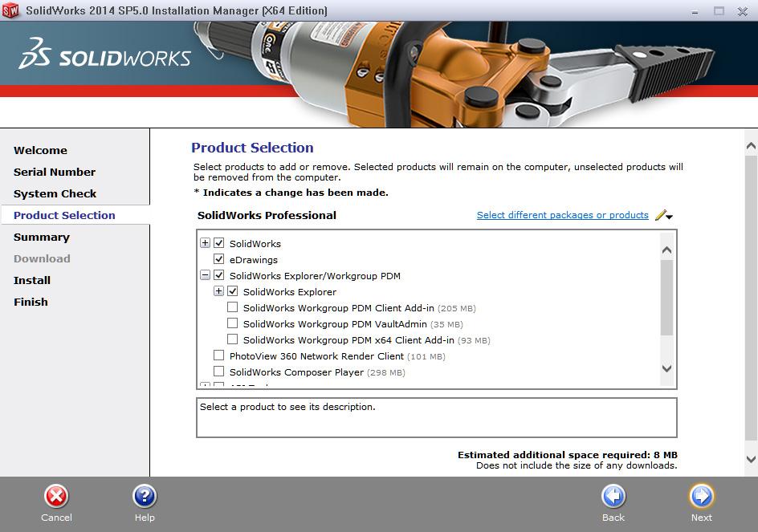Click the product list scrollbar thumb

pos(666,297)
